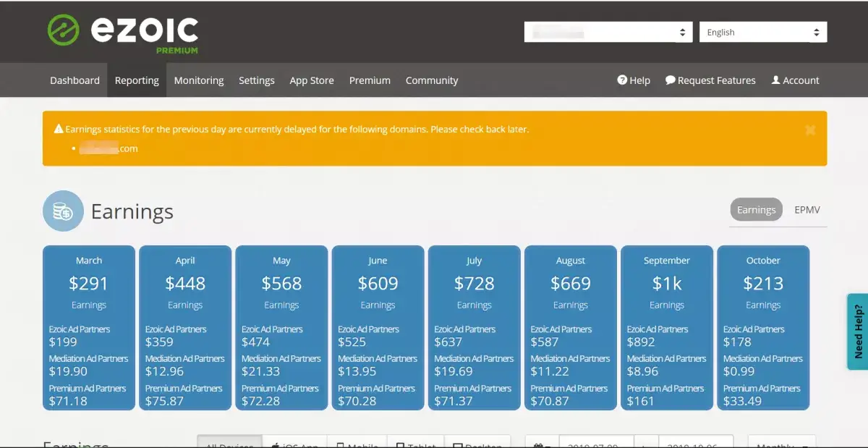Click April Mediation Ad Partners $12.96

pyautogui.click(x=165, y=371)
